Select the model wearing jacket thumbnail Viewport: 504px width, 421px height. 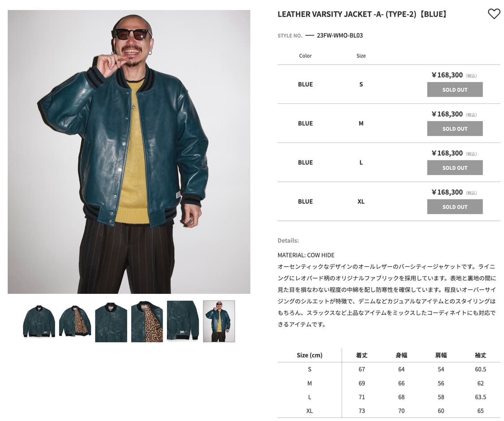[x=219, y=322]
